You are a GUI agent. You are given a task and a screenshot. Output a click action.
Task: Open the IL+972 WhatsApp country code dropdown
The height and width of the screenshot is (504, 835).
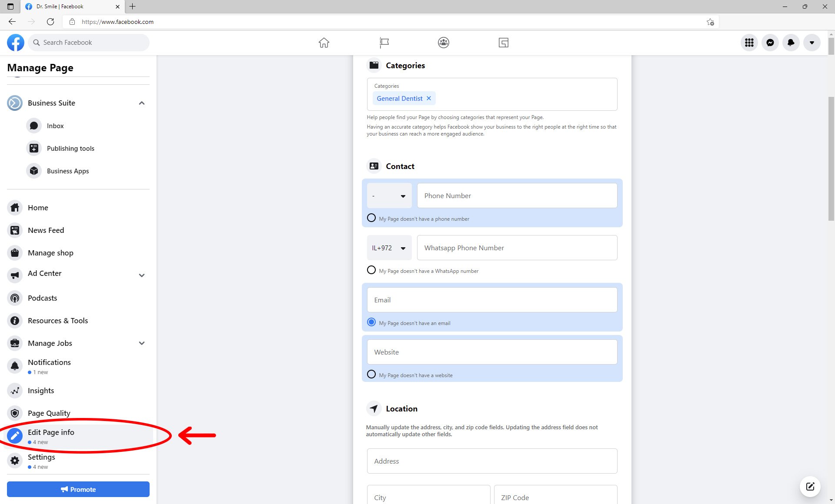(389, 248)
